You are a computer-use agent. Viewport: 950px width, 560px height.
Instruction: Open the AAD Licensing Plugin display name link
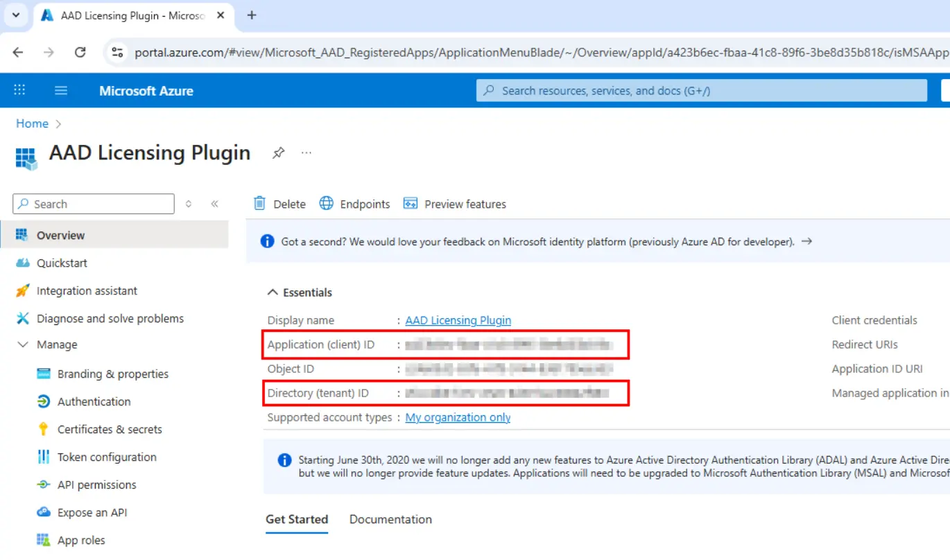(x=458, y=320)
